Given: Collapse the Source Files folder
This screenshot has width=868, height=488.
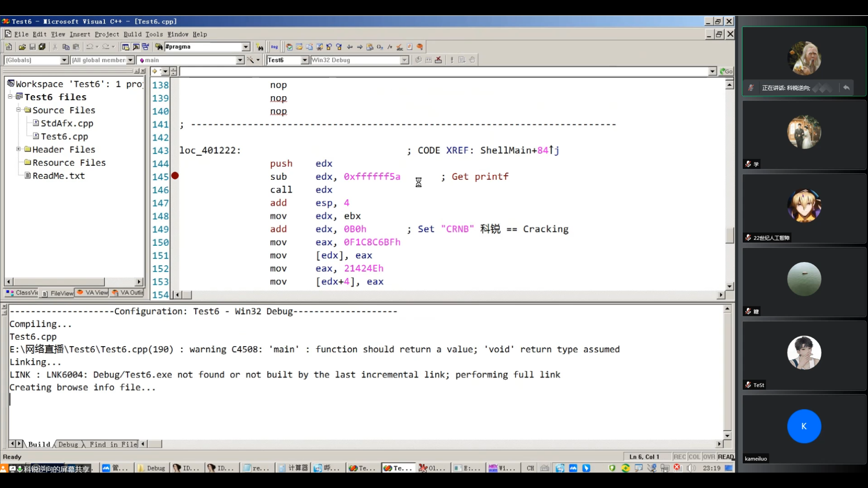Looking at the screenshot, I should coord(19,110).
